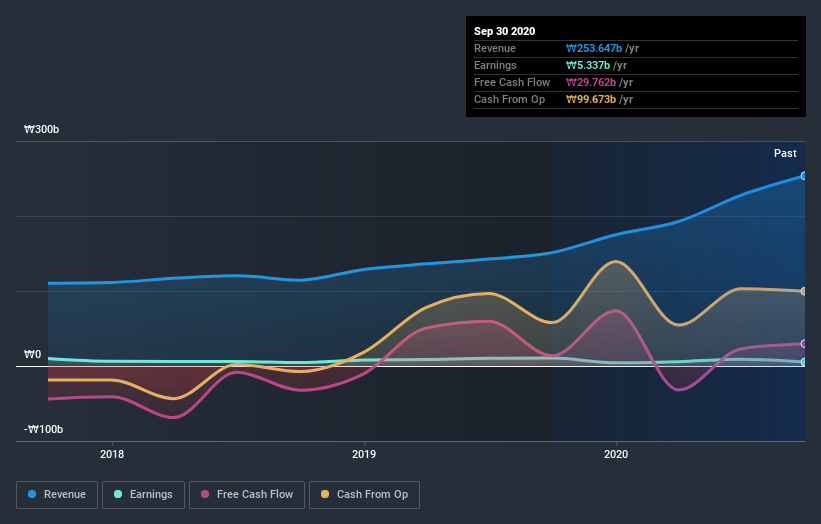Click the Free Cash Flow label in tooltip

(x=512, y=82)
